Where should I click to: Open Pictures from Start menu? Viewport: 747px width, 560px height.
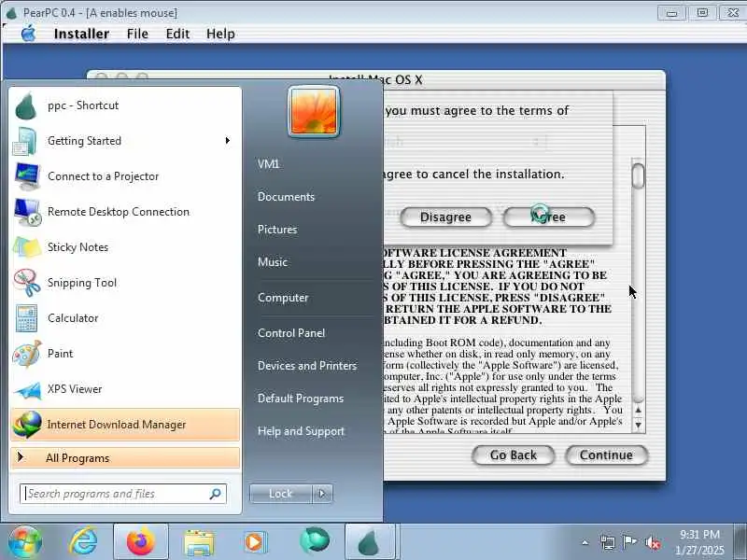pos(277,229)
